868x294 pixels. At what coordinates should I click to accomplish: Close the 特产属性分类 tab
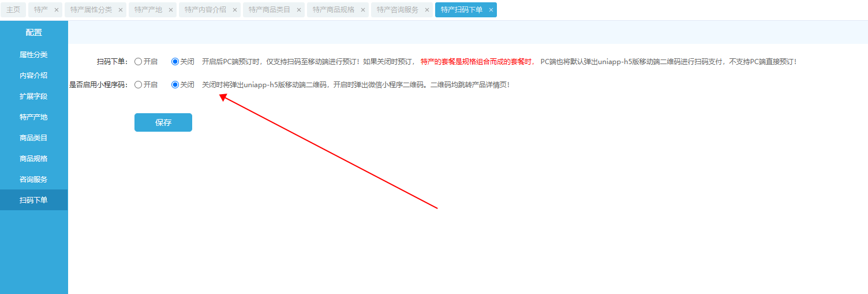click(x=121, y=10)
